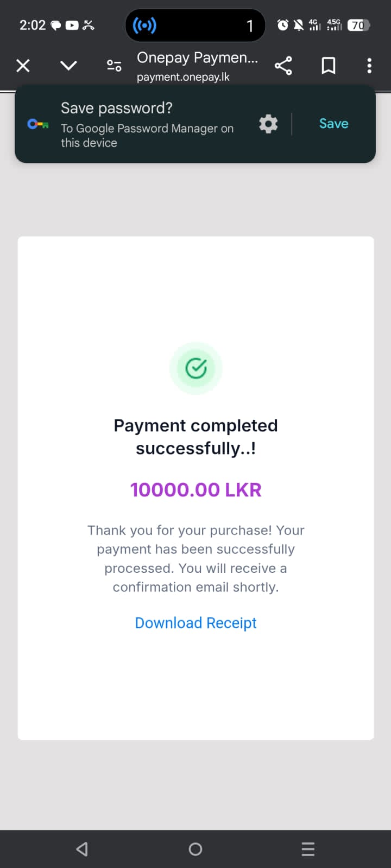Tap the hotspot indicator pill
391x868 pixels.
(x=195, y=25)
